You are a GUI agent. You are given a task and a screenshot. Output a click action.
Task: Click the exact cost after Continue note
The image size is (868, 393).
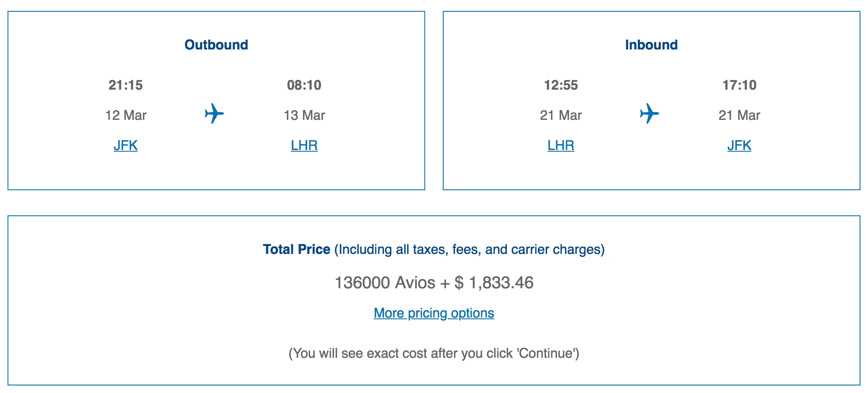click(x=434, y=353)
